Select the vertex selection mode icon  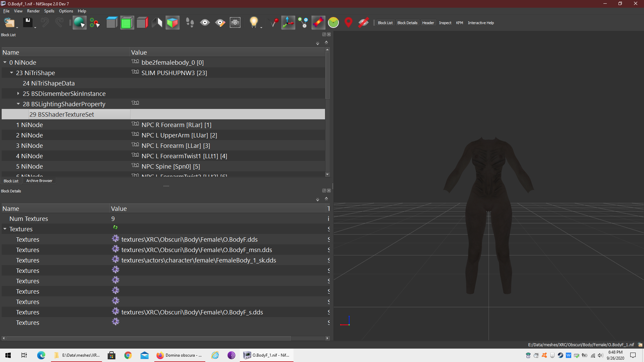(95, 23)
